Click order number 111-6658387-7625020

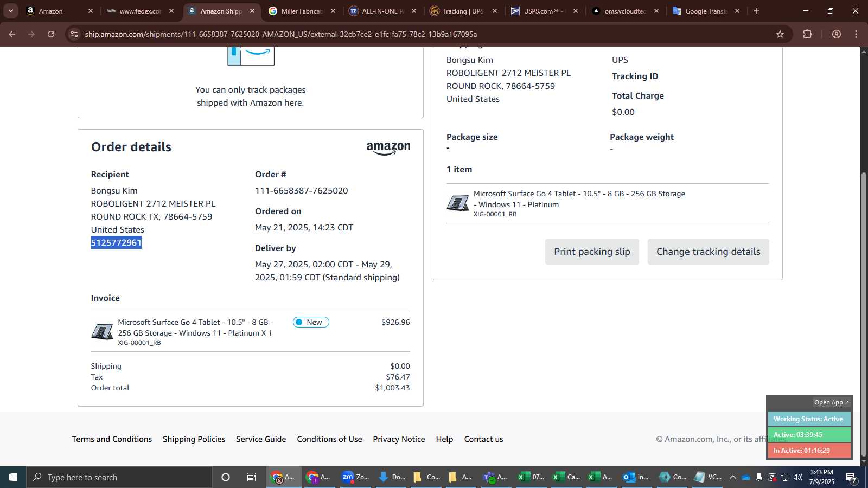(302, 190)
